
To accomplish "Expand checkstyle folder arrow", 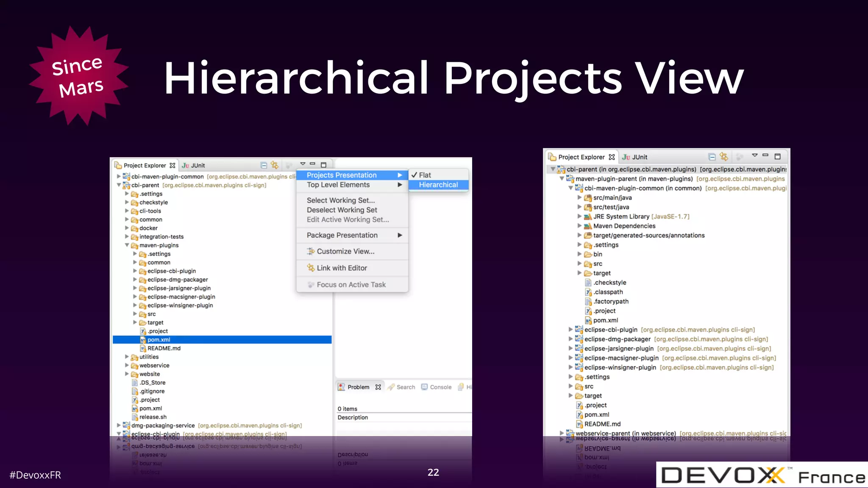I will 127,202.
